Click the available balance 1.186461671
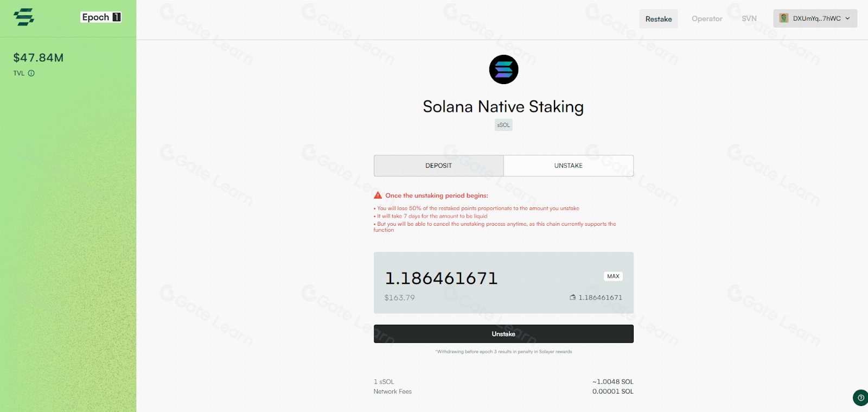The height and width of the screenshot is (412, 868). [x=600, y=297]
